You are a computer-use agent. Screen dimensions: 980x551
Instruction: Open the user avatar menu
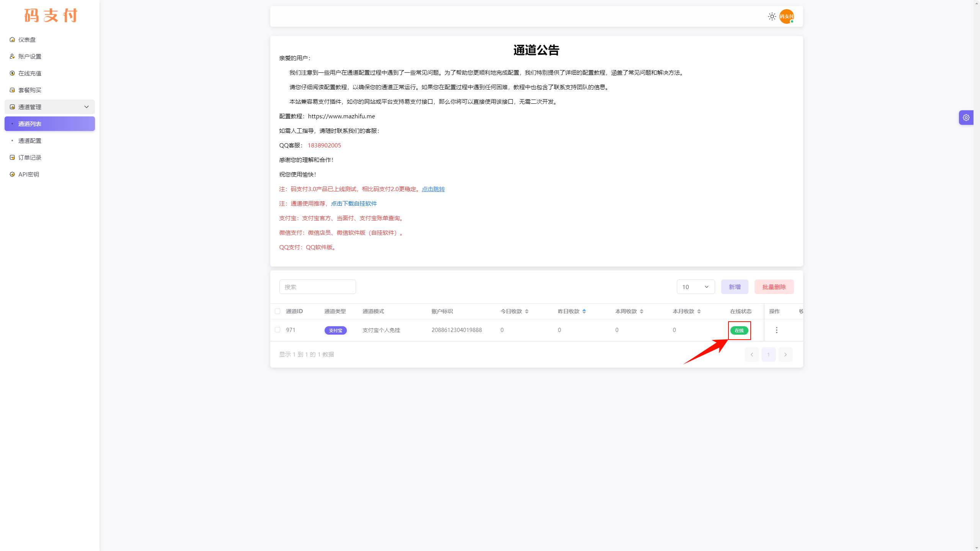pos(786,16)
